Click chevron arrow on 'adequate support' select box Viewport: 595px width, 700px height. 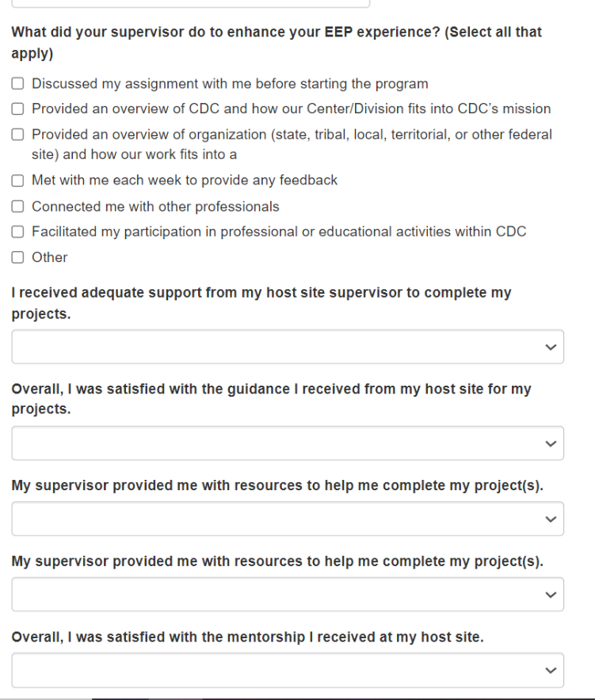coord(551,347)
